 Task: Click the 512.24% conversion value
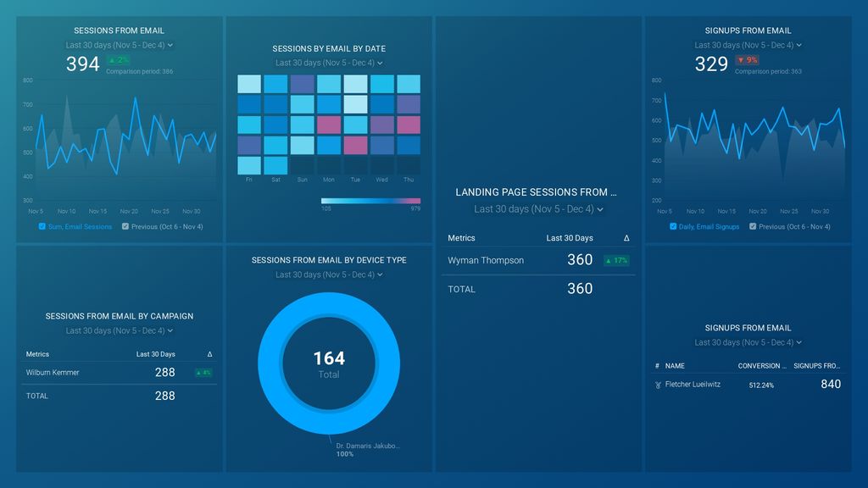(761, 385)
